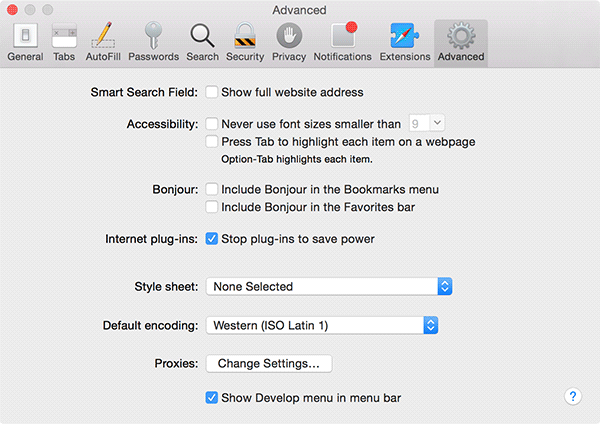Click the Accessibility label

163,124
